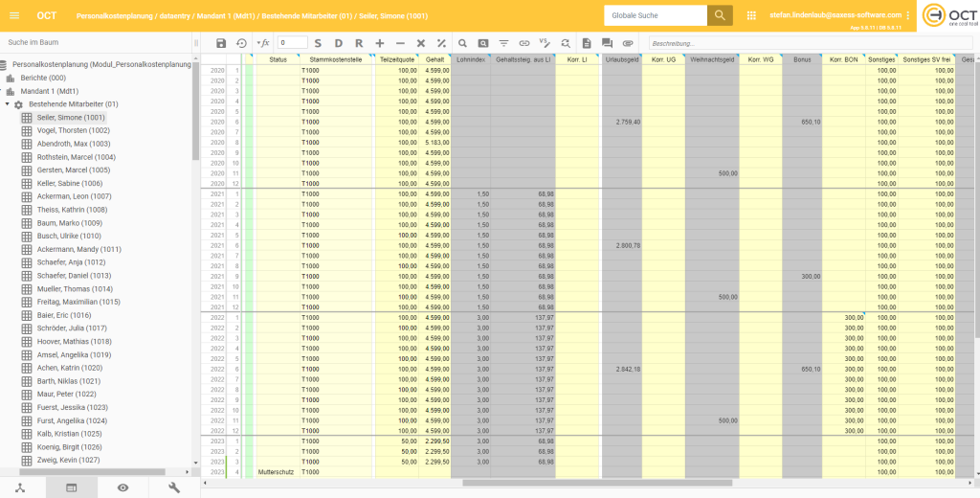The height and width of the screenshot is (498, 980).
Task: Click the percent operation icon
Action: 441,43
